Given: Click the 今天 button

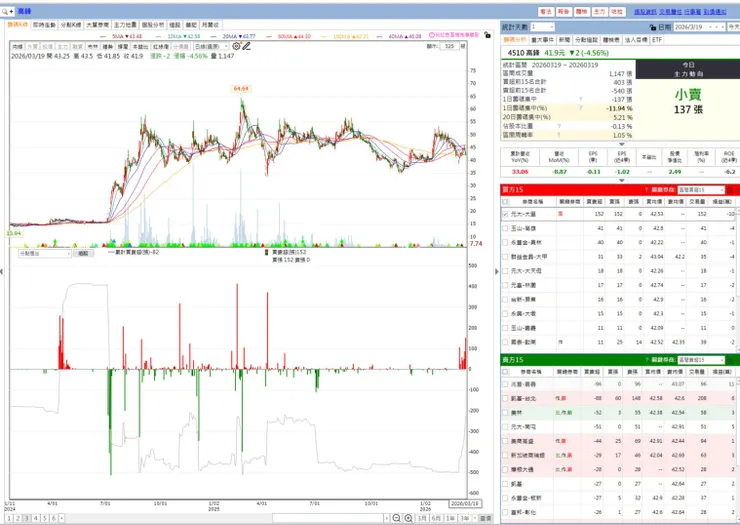Looking at the screenshot, I should click(733, 27).
